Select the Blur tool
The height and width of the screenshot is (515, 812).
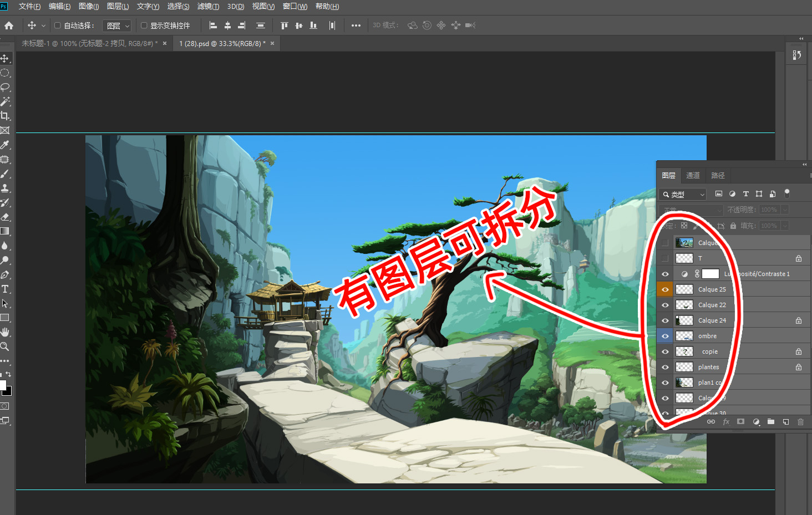click(4, 246)
